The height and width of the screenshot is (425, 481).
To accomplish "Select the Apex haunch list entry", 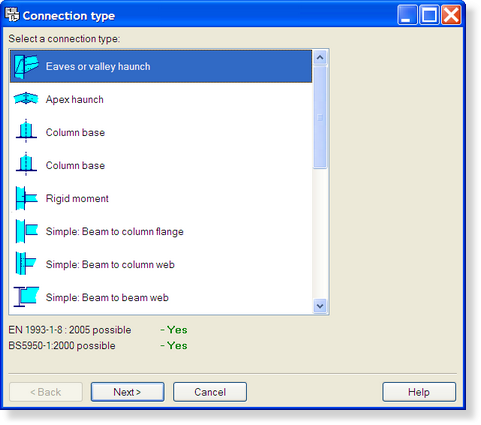I will point(161,99).
